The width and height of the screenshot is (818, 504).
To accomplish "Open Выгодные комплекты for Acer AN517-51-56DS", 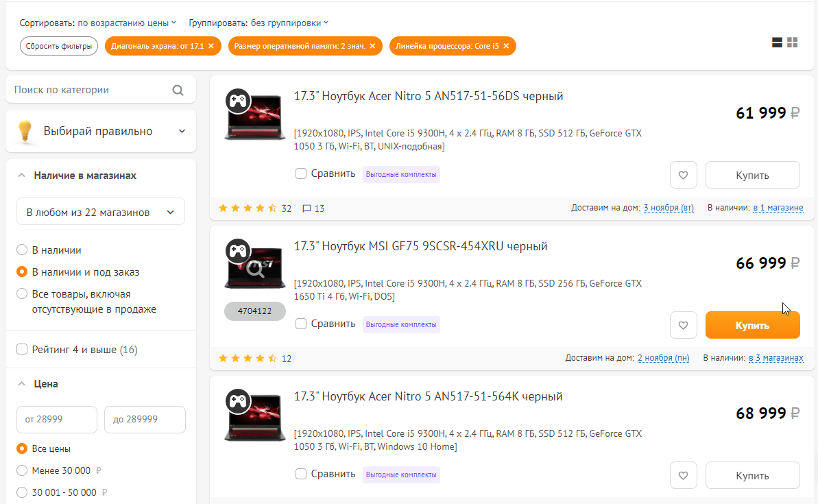I will click(401, 174).
